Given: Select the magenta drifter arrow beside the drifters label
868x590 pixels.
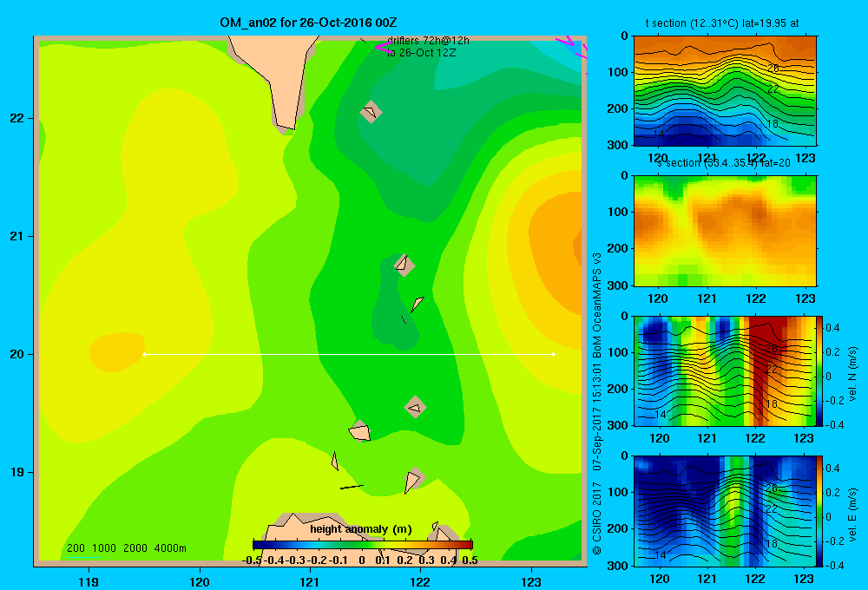Looking at the screenshot, I should click(385, 47).
